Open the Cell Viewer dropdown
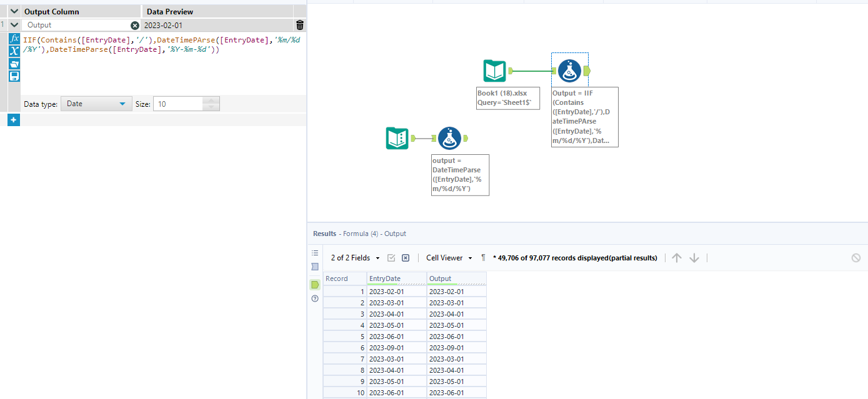This screenshot has width=868, height=399. (447, 257)
